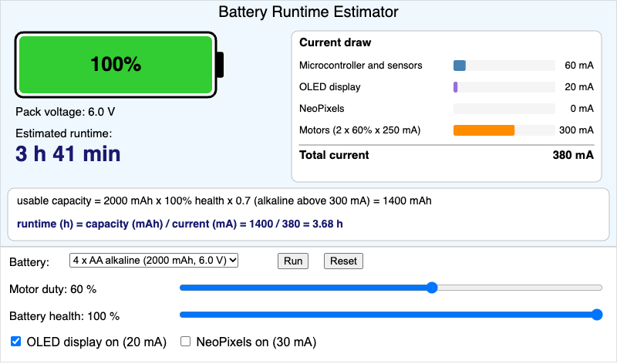Click the green 100% battery icon
Viewport: 617px width, 364px height.
[x=119, y=65]
